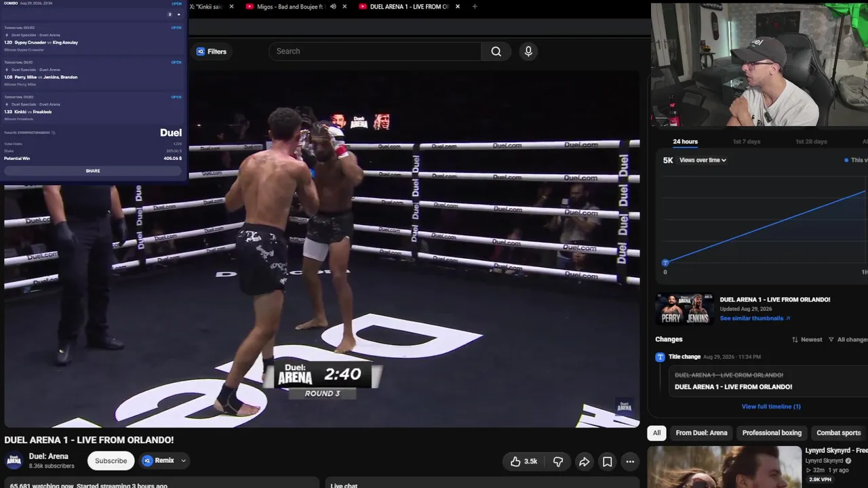Open the Lynyrd Skynyrd recommended video thumbnail

tap(724, 467)
